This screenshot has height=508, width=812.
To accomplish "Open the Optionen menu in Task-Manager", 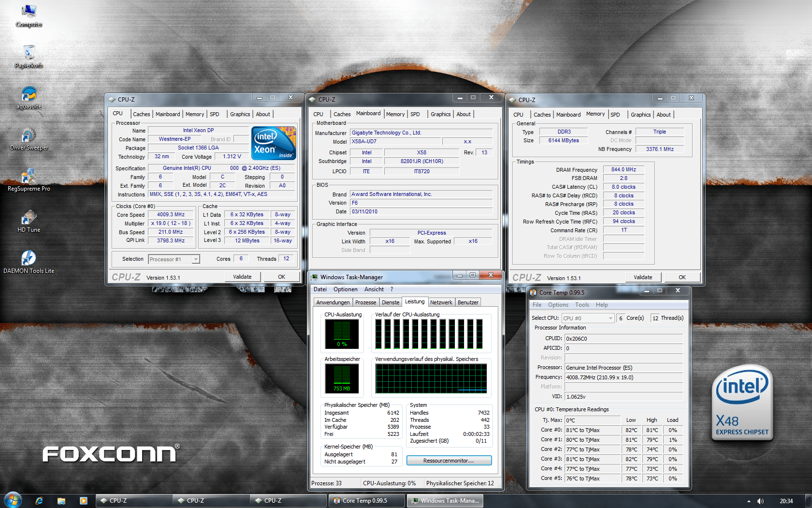I will (346, 289).
